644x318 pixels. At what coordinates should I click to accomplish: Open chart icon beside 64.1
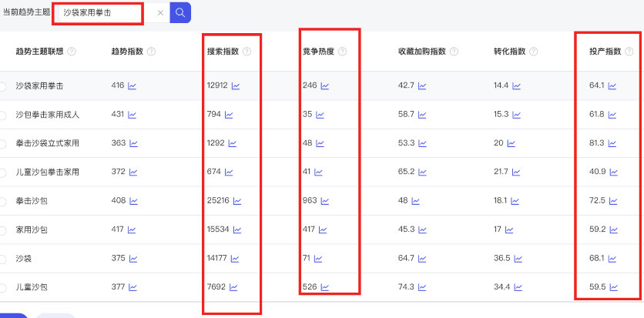(x=612, y=86)
